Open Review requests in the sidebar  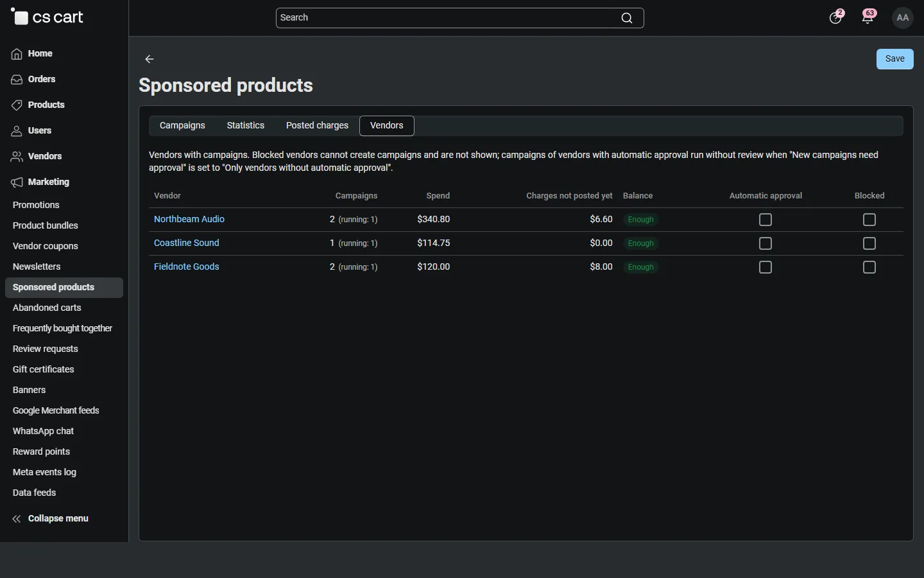coord(46,349)
